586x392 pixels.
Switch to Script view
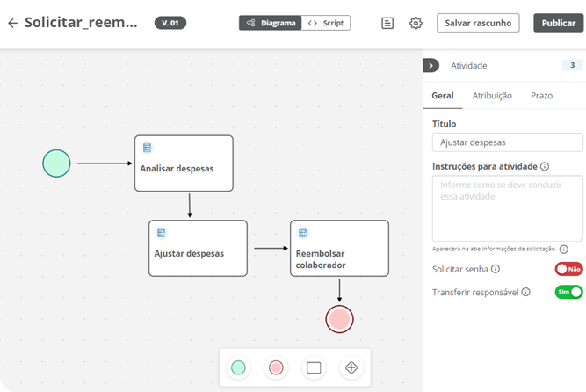click(326, 23)
